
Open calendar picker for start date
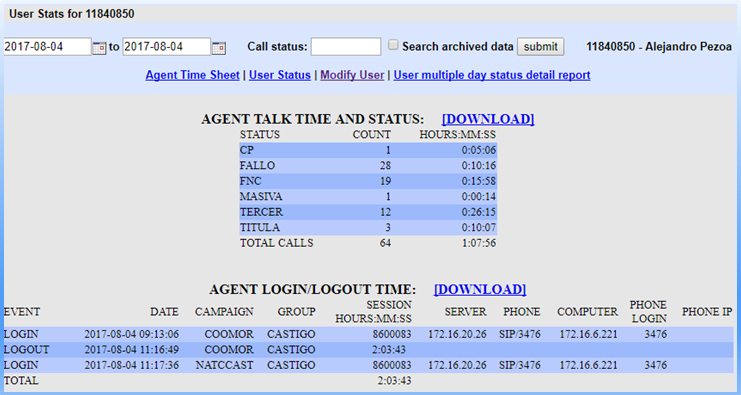[x=99, y=48]
